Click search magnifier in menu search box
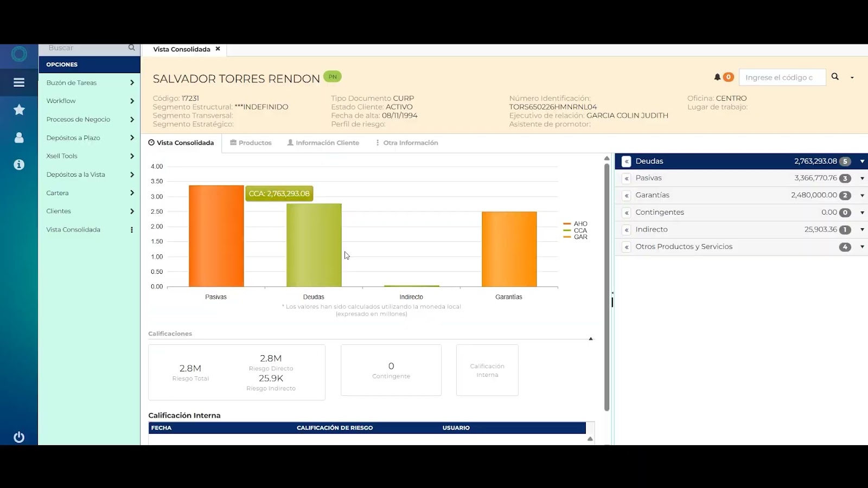868x488 pixels. tap(131, 48)
